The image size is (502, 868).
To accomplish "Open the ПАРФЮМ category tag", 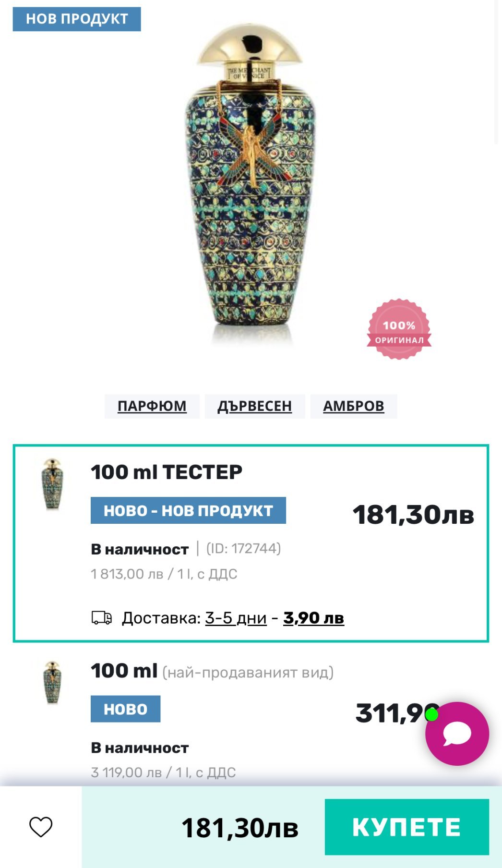I will pos(152,406).
